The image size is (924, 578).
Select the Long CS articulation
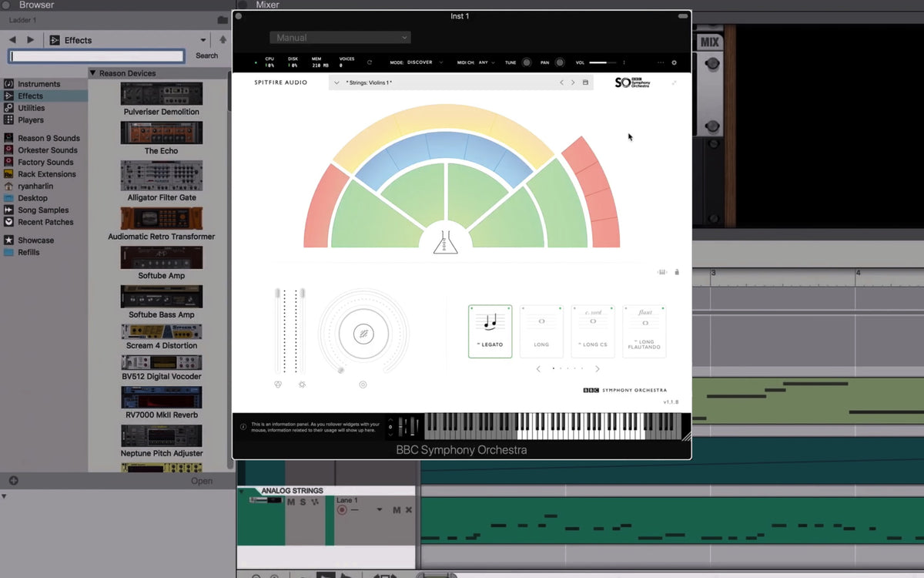(x=592, y=331)
